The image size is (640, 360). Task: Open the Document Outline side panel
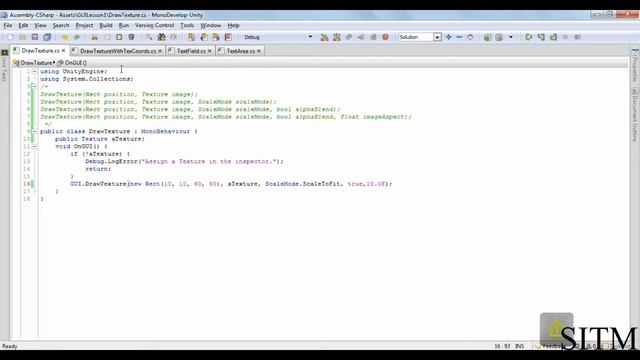[x=635, y=115]
